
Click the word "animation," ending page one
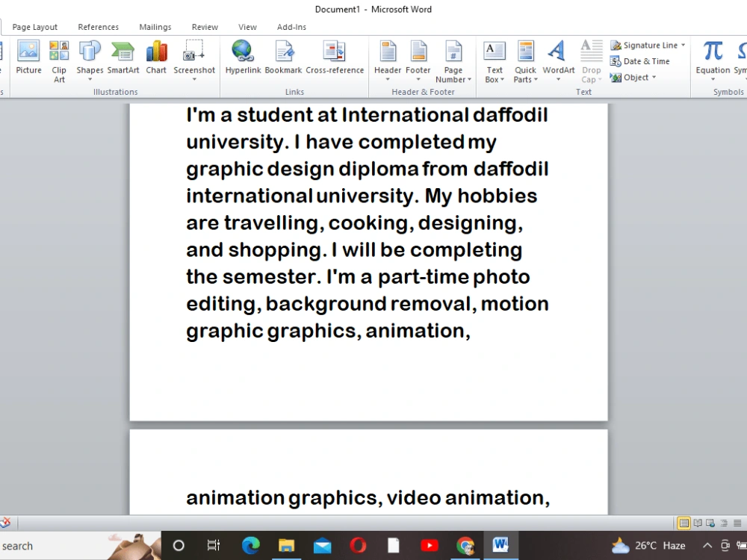tap(418, 331)
